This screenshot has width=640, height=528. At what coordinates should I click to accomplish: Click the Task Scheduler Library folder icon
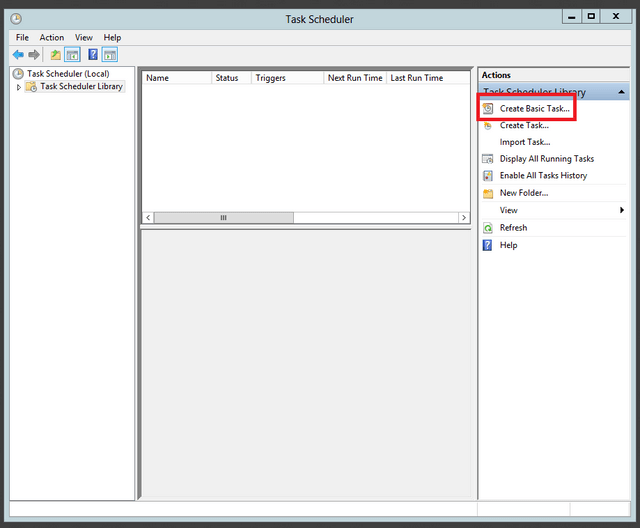[31, 87]
